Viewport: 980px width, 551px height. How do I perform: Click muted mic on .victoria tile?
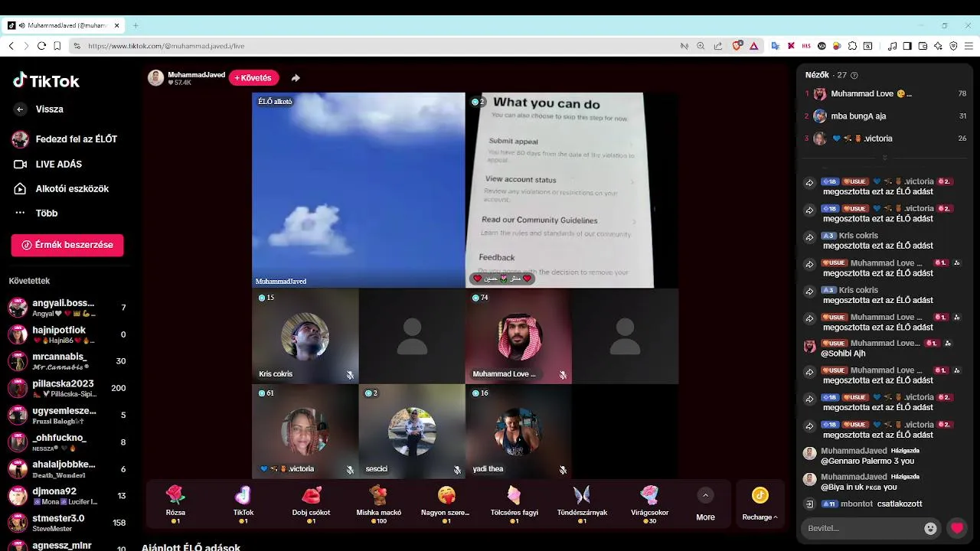pos(350,470)
